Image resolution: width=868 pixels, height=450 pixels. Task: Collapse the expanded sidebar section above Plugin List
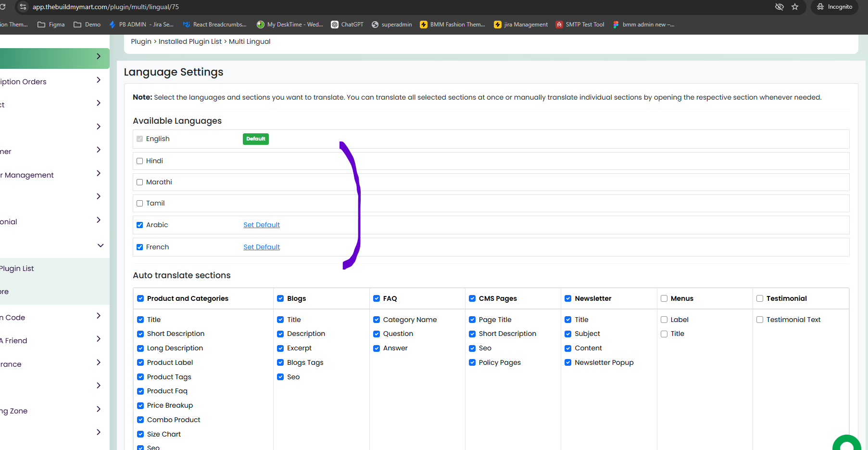pos(101,245)
